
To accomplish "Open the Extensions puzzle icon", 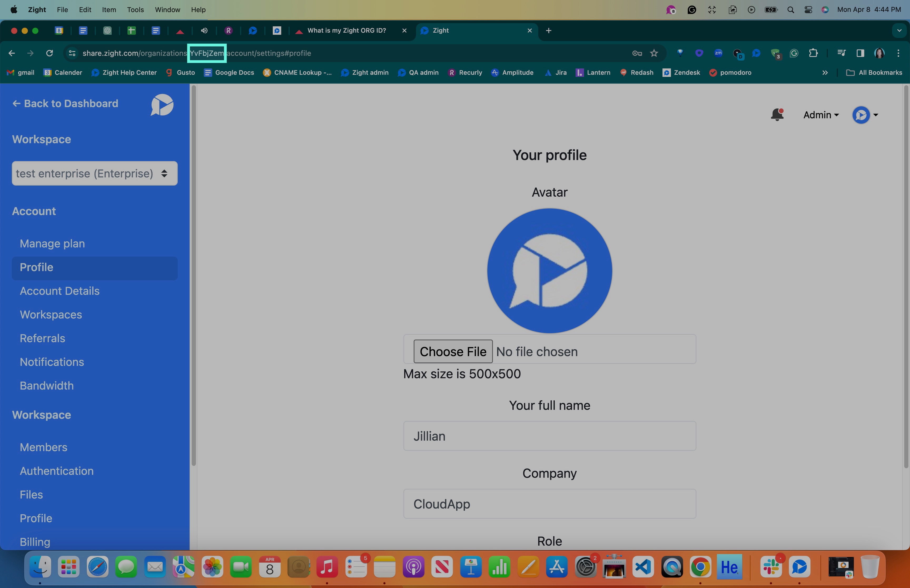I will coord(813,53).
